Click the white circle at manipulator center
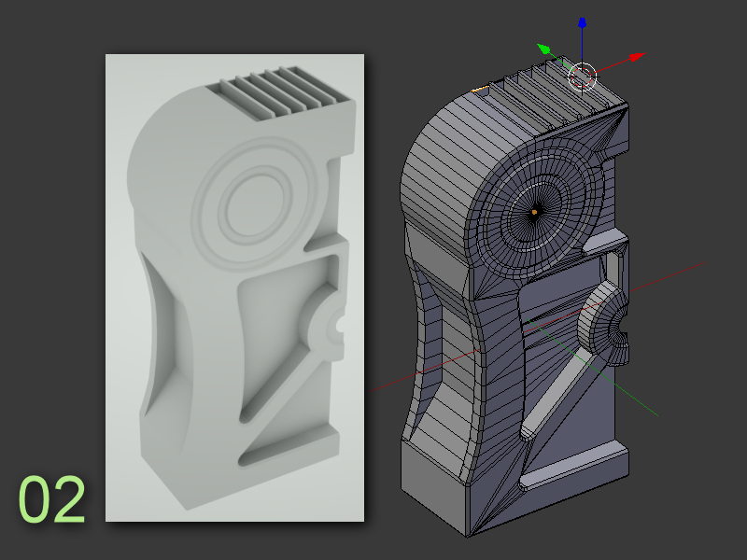 pyautogui.click(x=582, y=77)
